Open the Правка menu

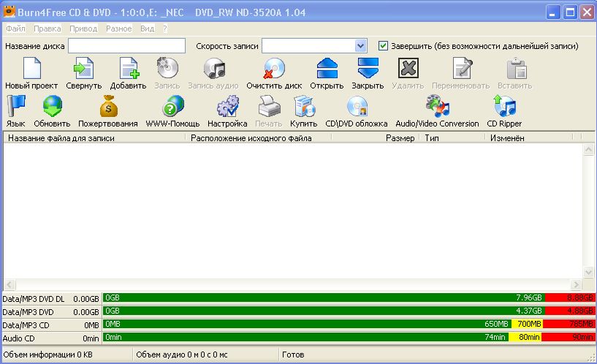pyautogui.click(x=47, y=29)
